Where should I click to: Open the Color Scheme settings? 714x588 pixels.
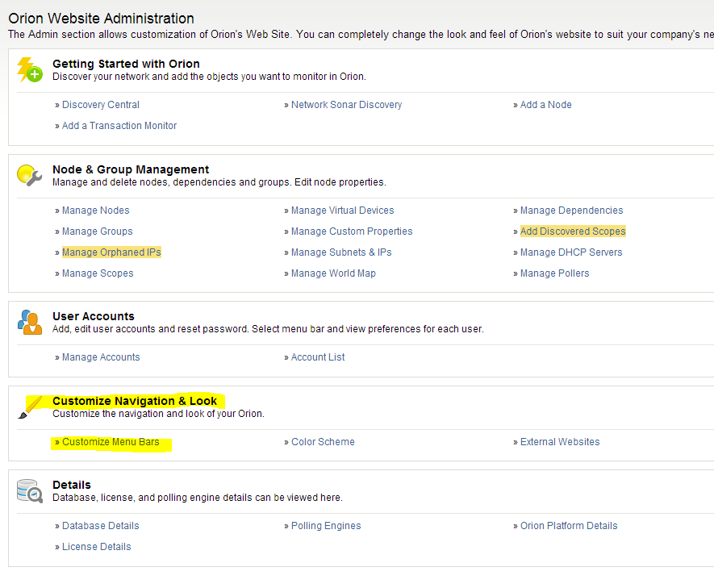(x=323, y=442)
